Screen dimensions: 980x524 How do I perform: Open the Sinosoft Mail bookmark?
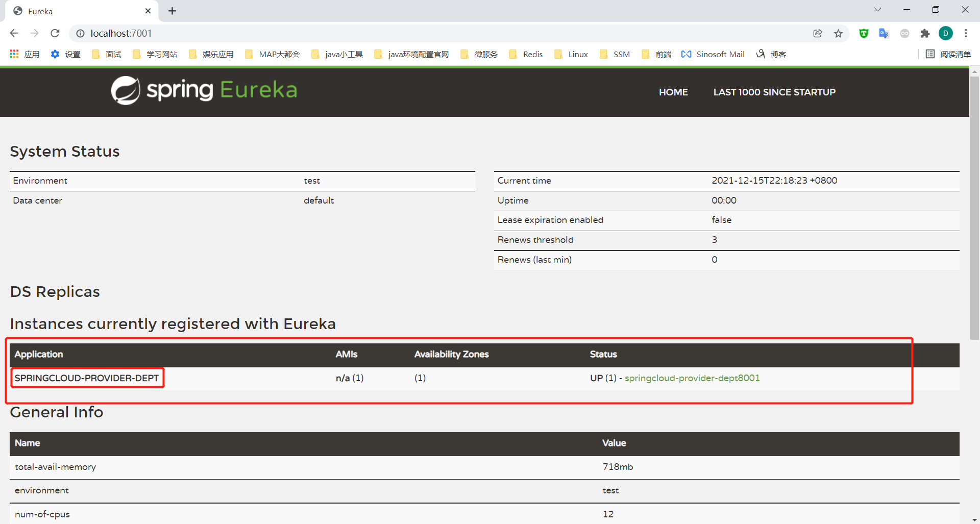(x=713, y=54)
